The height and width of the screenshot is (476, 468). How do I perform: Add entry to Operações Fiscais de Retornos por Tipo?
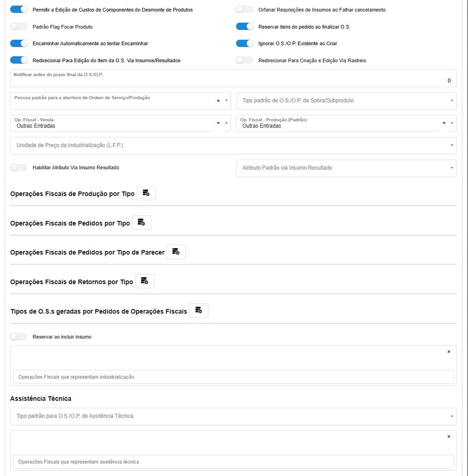pos(144,281)
